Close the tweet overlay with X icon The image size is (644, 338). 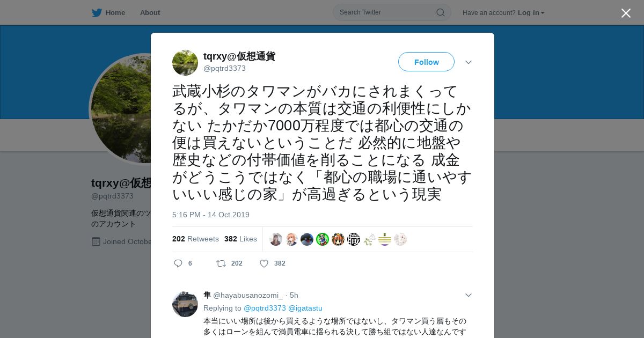[626, 13]
